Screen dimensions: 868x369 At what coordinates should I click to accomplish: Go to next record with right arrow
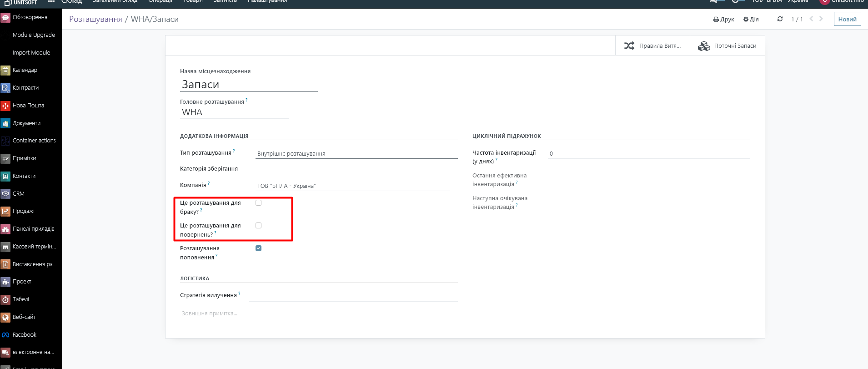(821, 19)
